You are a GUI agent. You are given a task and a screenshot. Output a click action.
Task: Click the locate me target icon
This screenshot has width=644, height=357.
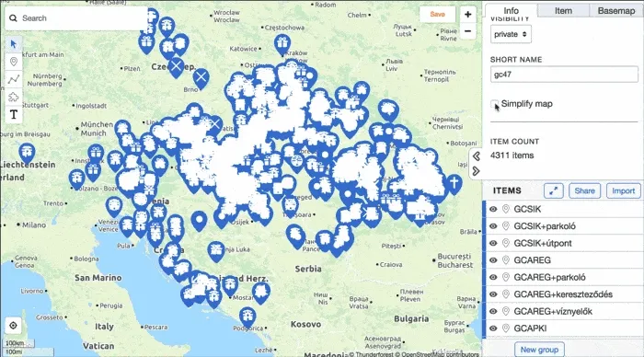click(x=13, y=326)
